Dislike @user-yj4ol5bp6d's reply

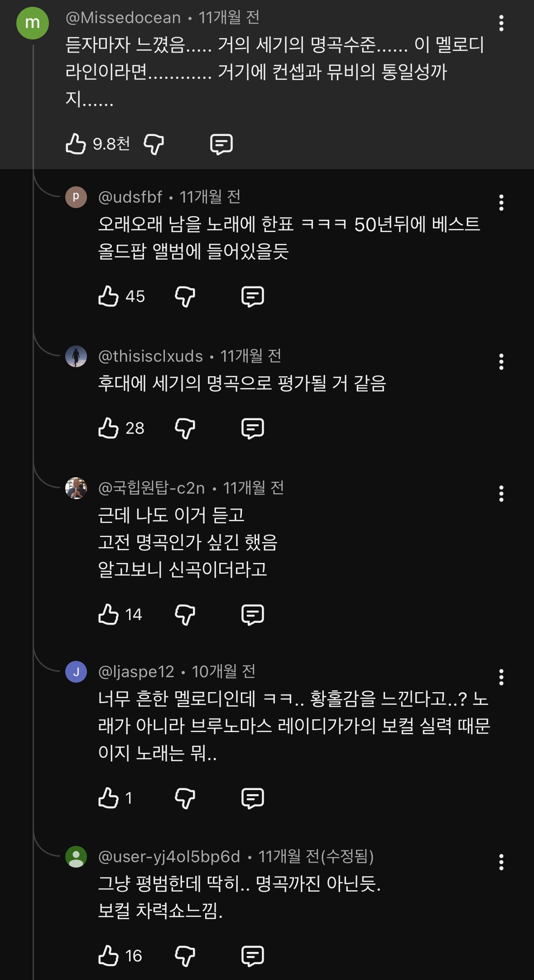(x=185, y=956)
